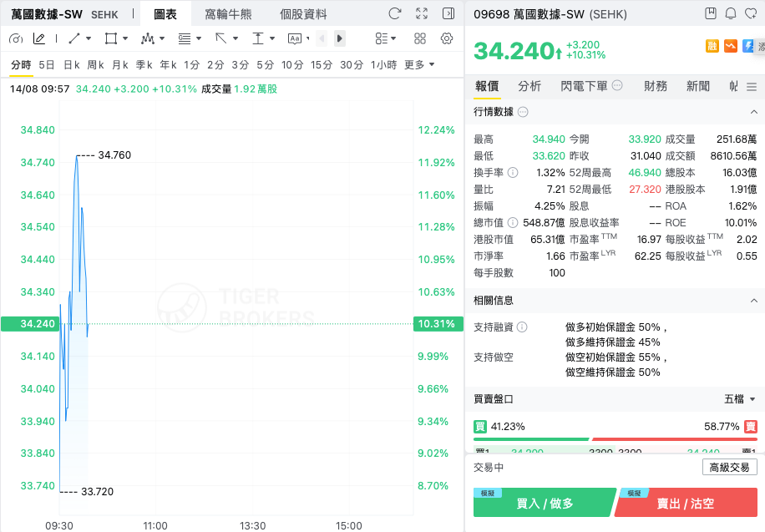Click the note bookmark icon for 09698

point(711,13)
